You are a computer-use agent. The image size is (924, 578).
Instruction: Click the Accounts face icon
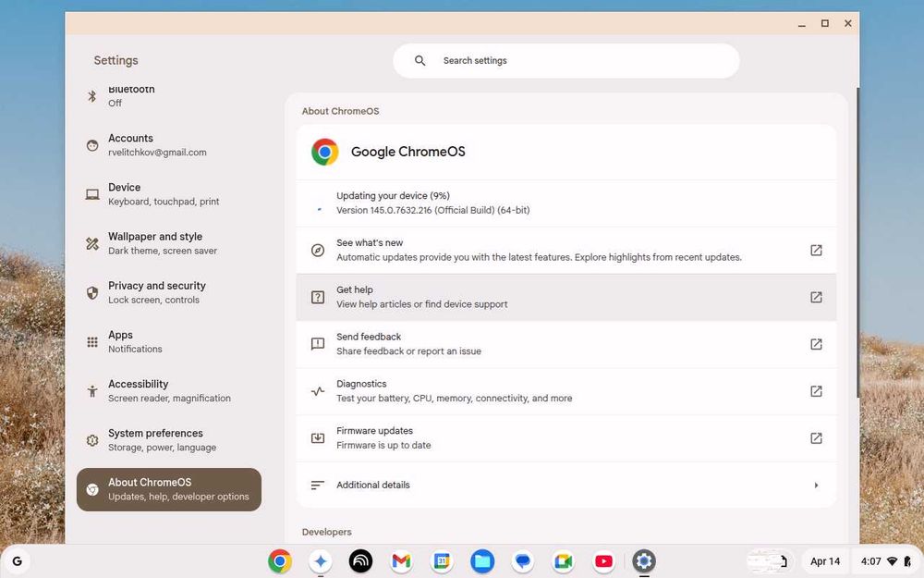(92, 145)
